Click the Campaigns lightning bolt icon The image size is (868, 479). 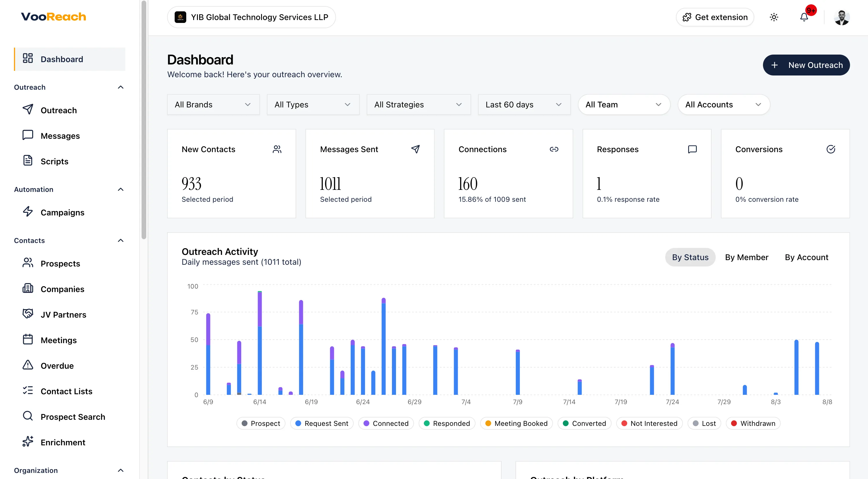[x=28, y=212]
